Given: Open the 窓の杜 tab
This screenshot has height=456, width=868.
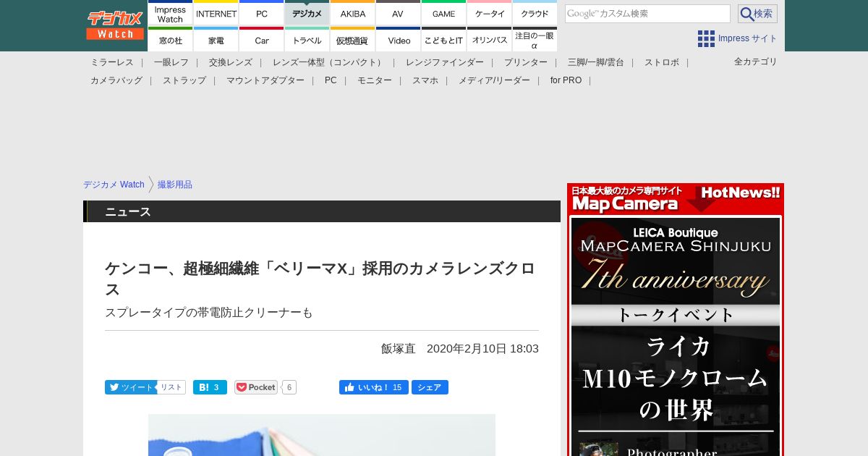Looking at the screenshot, I should (x=170, y=40).
